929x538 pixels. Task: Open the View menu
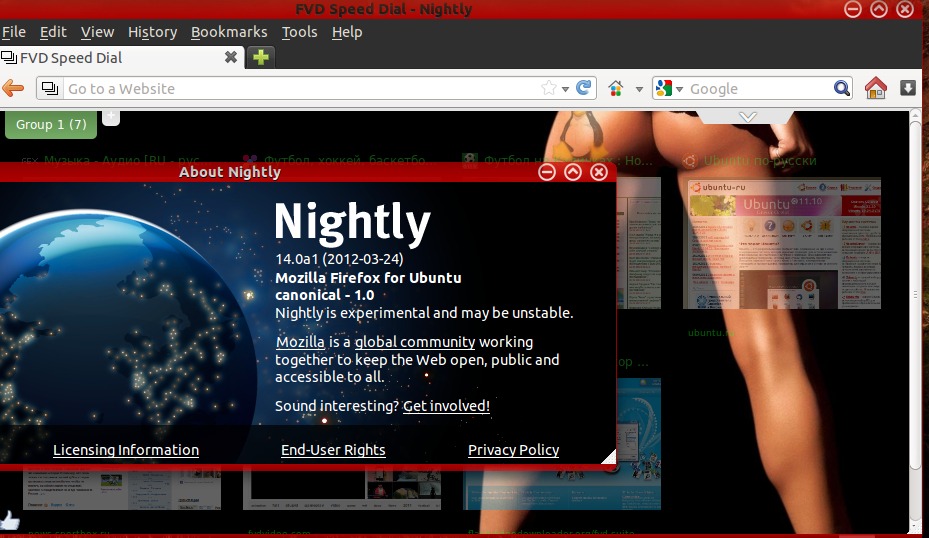(x=97, y=32)
